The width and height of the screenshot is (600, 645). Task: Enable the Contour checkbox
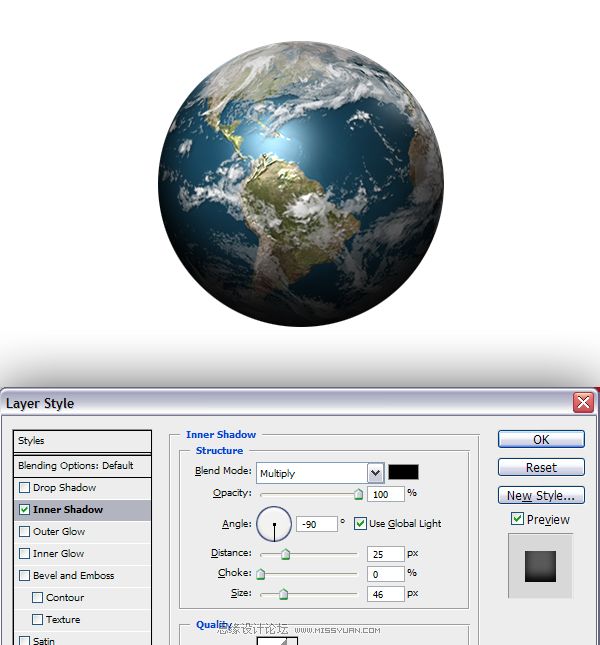point(37,597)
